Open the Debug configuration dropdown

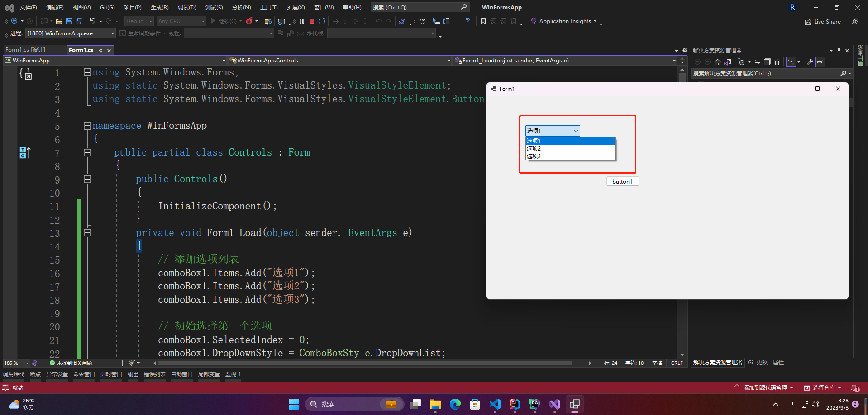point(139,21)
